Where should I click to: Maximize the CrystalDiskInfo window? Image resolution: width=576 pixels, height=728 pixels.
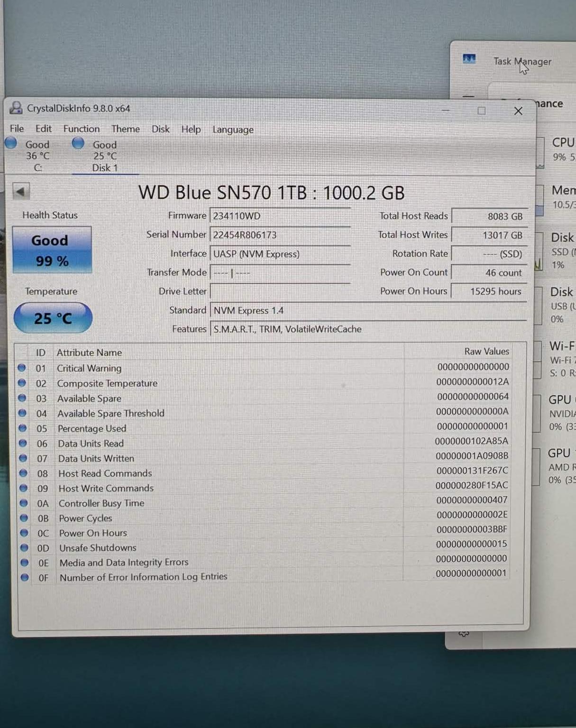482,111
